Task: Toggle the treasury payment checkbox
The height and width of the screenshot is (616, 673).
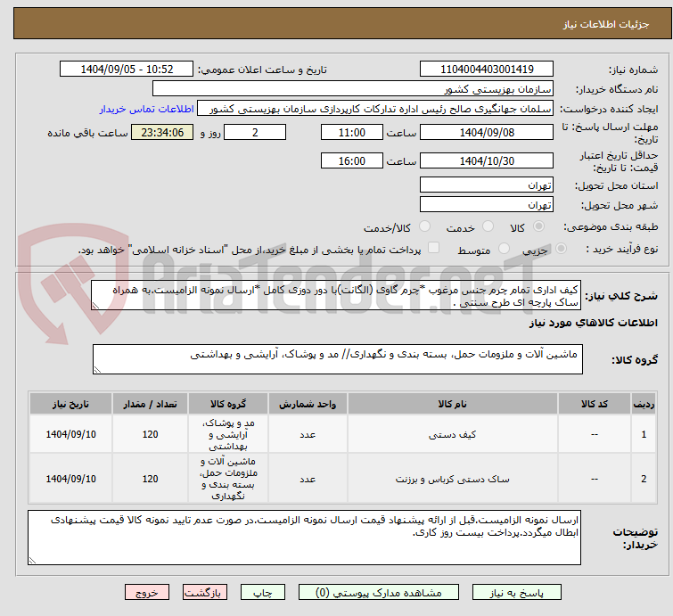Action: click(434, 249)
